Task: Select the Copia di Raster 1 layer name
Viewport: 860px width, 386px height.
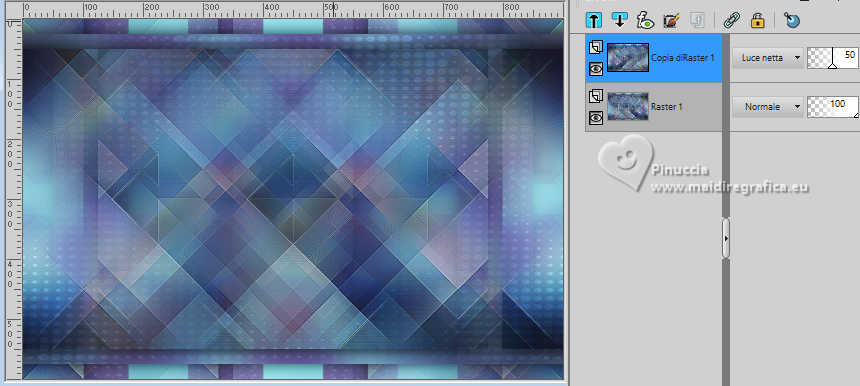Action: pyautogui.click(x=682, y=58)
